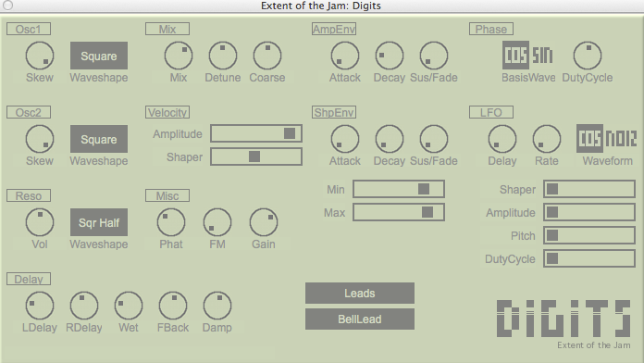Click the LDelay knob
This screenshot has height=363, width=644.
coord(40,306)
